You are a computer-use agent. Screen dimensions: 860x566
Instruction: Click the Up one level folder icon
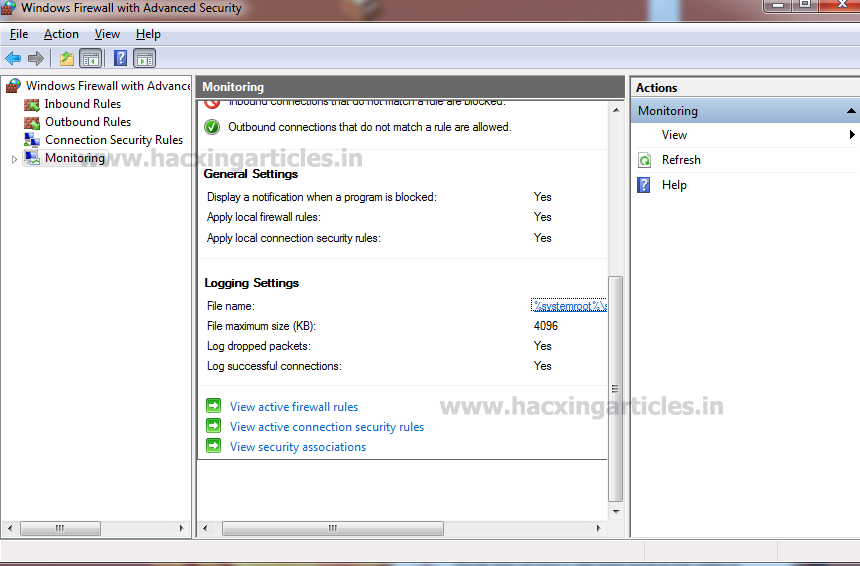[x=67, y=58]
